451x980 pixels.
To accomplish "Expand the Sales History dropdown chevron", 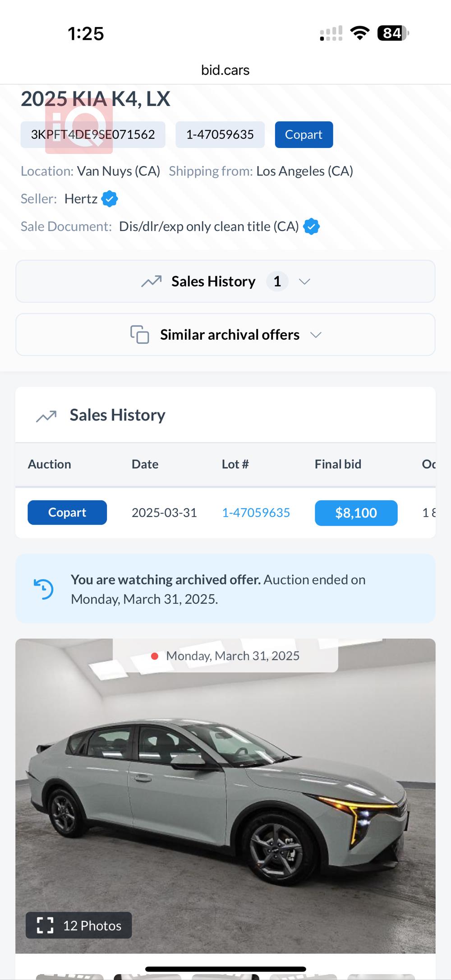I will click(x=305, y=282).
